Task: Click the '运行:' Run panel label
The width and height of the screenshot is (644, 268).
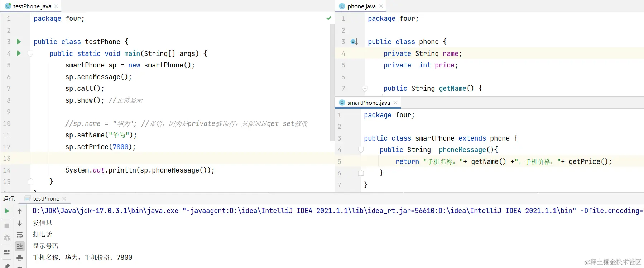Action: click(9, 198)
